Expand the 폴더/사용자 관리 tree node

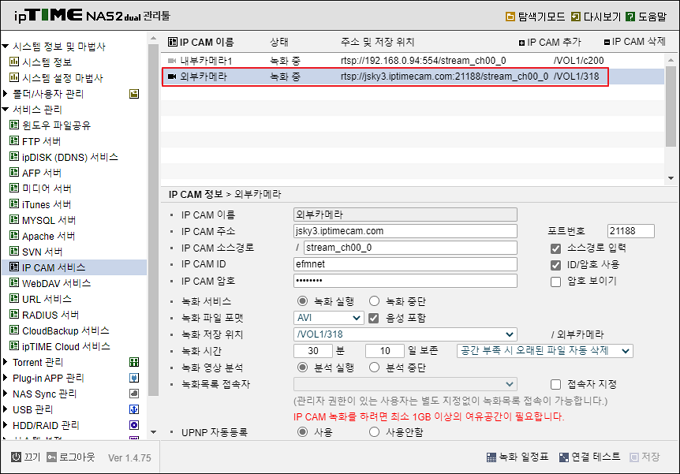[5, 93]
